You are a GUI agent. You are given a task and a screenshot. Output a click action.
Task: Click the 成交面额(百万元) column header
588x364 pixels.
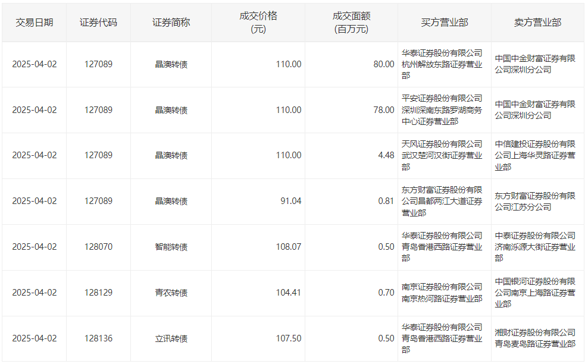coord(351,23)
